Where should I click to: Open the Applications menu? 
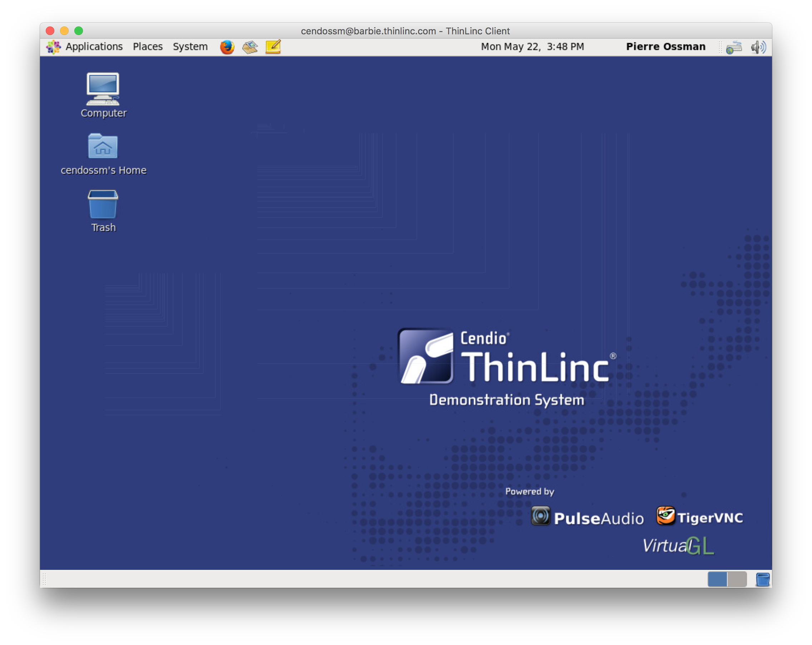tap(94, 47)
